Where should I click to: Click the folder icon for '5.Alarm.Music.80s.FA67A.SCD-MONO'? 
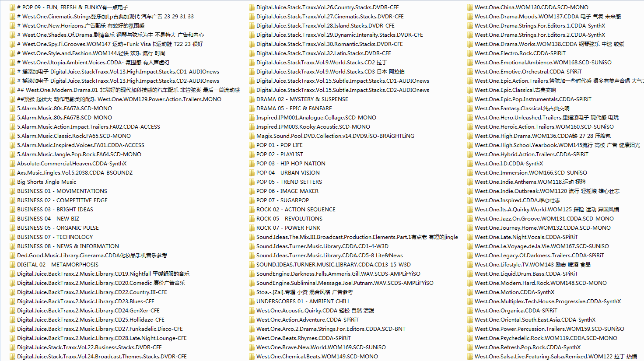click(x=12, y=109)
